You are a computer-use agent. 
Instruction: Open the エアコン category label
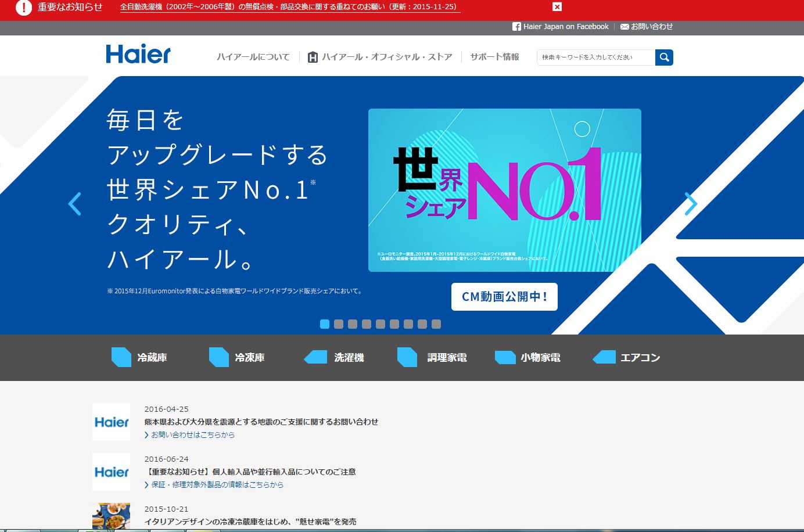[x=640, y=358]
